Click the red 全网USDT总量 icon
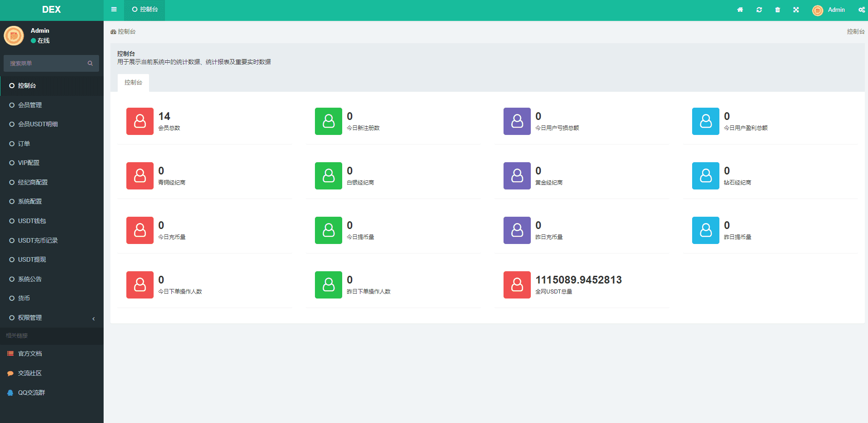 pos(517,285)
